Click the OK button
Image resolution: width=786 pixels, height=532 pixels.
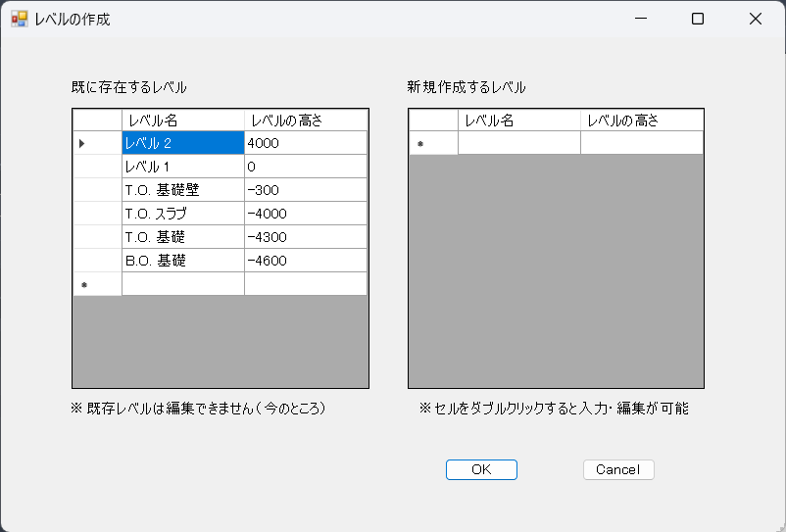point(481,469)
